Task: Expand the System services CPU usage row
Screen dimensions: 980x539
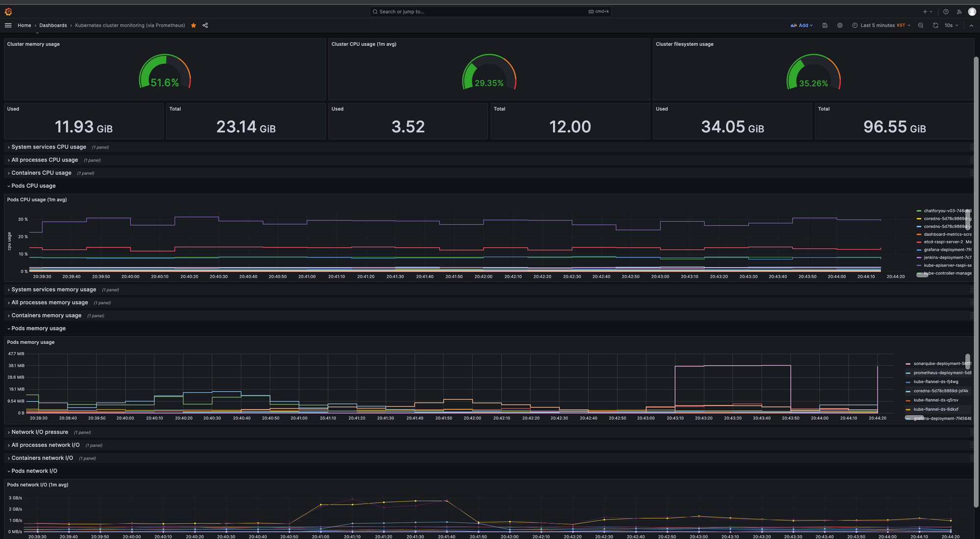Action: (49, 147)
